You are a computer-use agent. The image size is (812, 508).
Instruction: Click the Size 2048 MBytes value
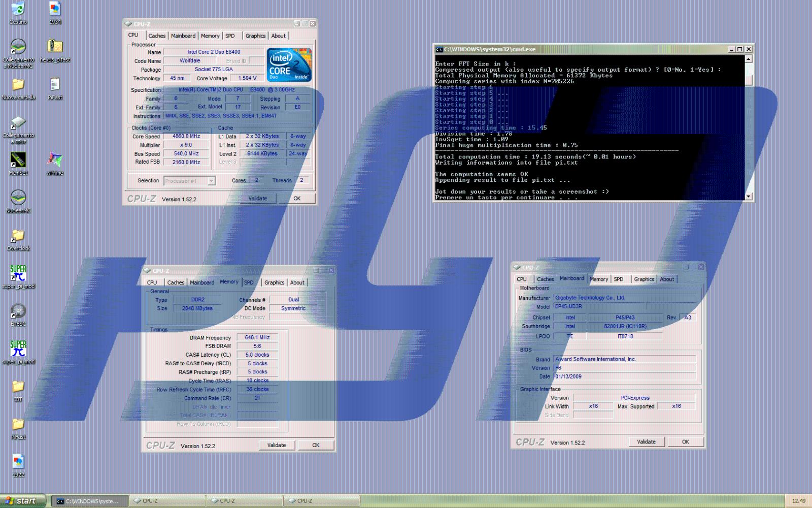[197, 308]
